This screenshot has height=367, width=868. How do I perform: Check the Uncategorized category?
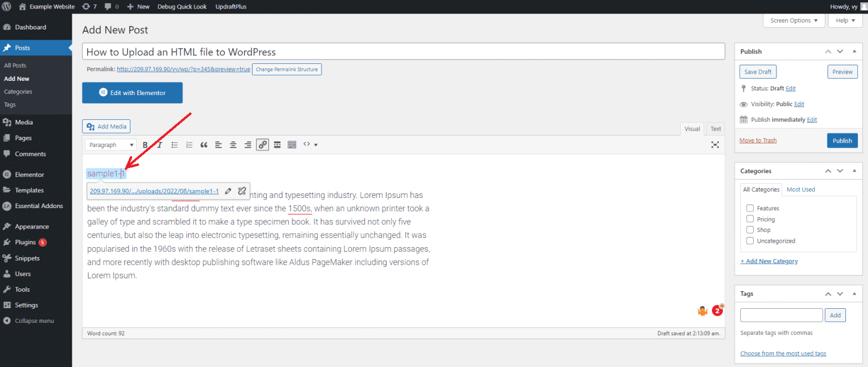(750, 240)
